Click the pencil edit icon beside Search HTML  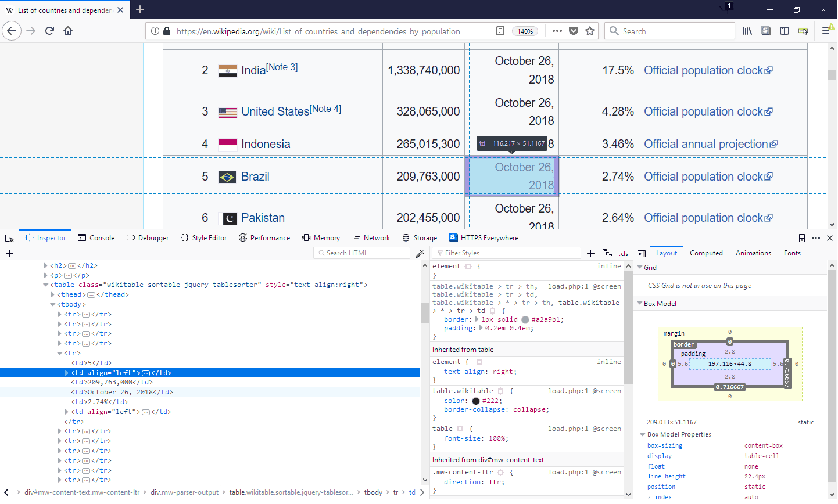tap(420, 253)
